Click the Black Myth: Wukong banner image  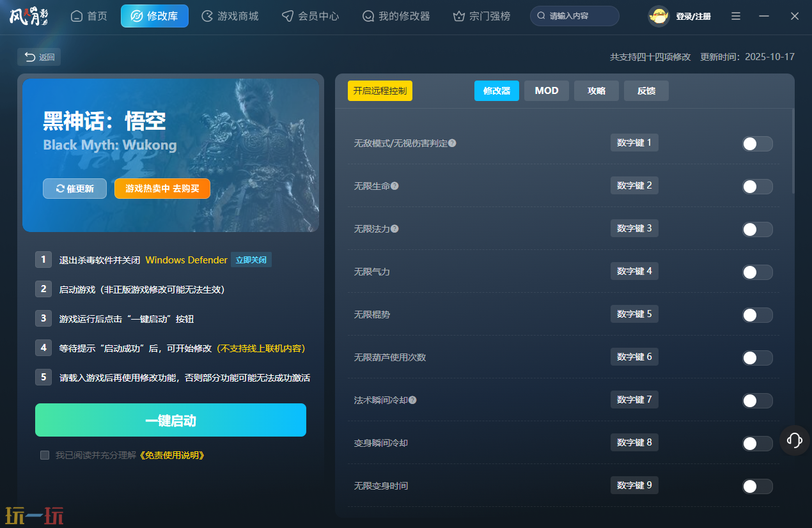pyautogui.click(x=171, y=155)
